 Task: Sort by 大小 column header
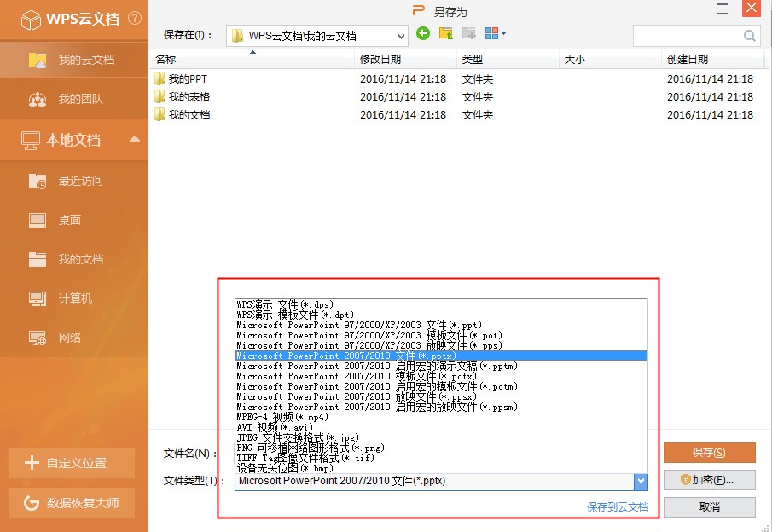(611, 60)
